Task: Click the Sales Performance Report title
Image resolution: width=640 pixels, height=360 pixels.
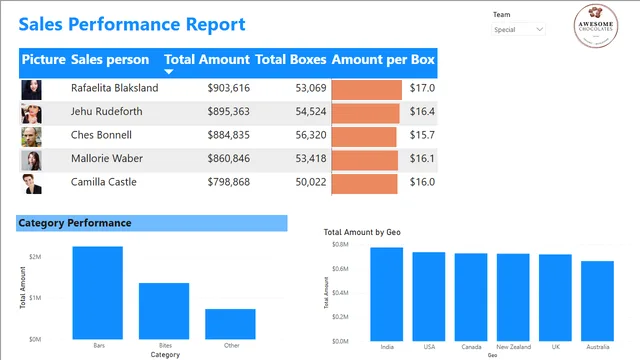Action: coord(132,24)
